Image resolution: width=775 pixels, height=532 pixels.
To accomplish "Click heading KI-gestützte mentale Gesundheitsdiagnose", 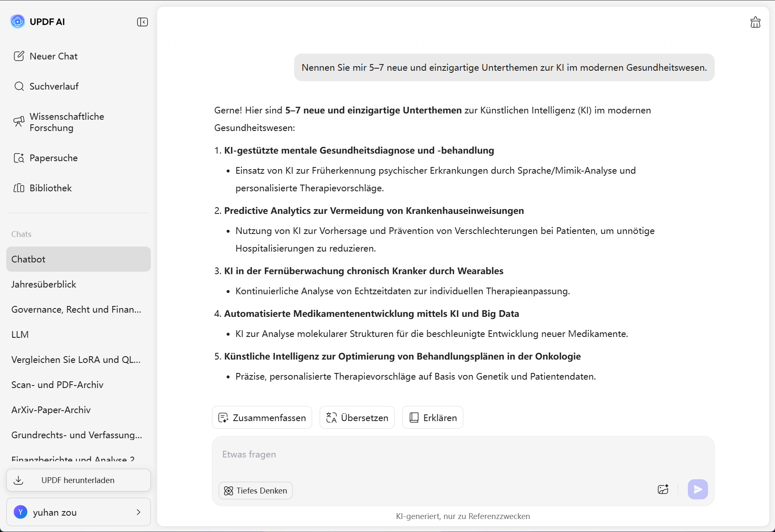I will [359, 150].
